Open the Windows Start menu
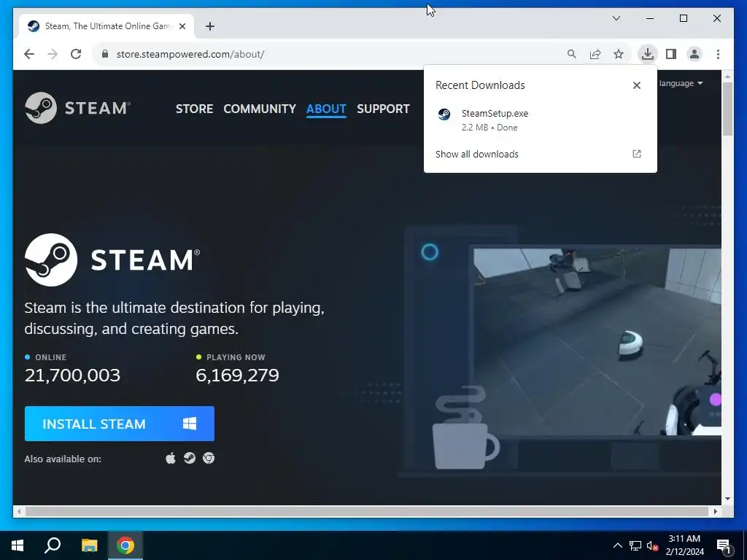Viewport: 747px width, 560px height. (18, 545)
